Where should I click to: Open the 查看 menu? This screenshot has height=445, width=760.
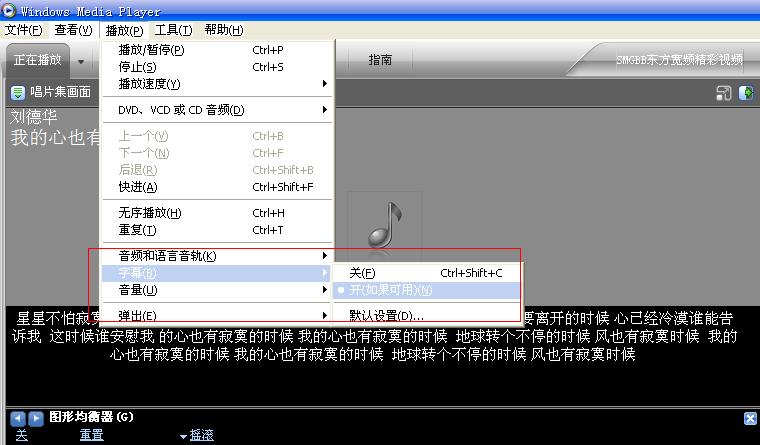(x=73, y=30)
